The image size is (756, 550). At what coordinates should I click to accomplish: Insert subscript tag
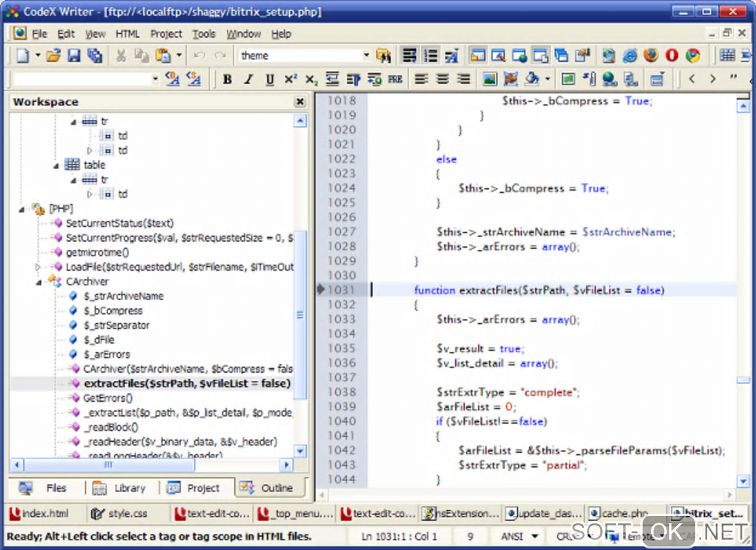point(311,79)
